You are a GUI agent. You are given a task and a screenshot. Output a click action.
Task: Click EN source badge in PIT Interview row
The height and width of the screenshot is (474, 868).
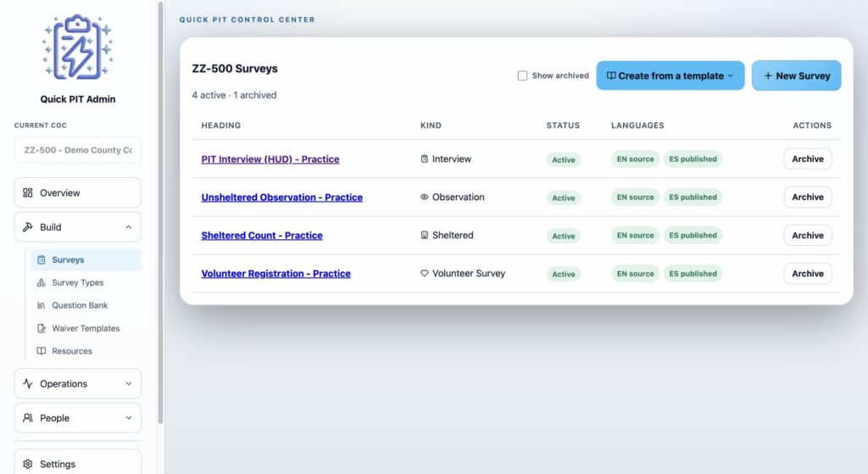pyautogui.click(x=635, y=159)
